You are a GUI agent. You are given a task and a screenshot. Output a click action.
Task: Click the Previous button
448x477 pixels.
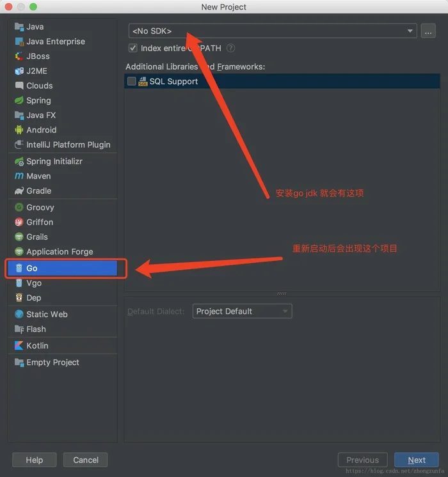click(362, 460)
